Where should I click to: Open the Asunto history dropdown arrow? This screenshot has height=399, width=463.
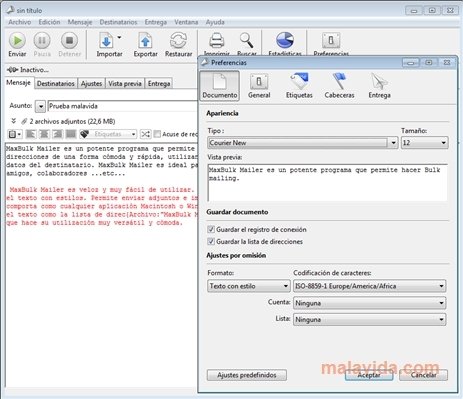point(40,107)
